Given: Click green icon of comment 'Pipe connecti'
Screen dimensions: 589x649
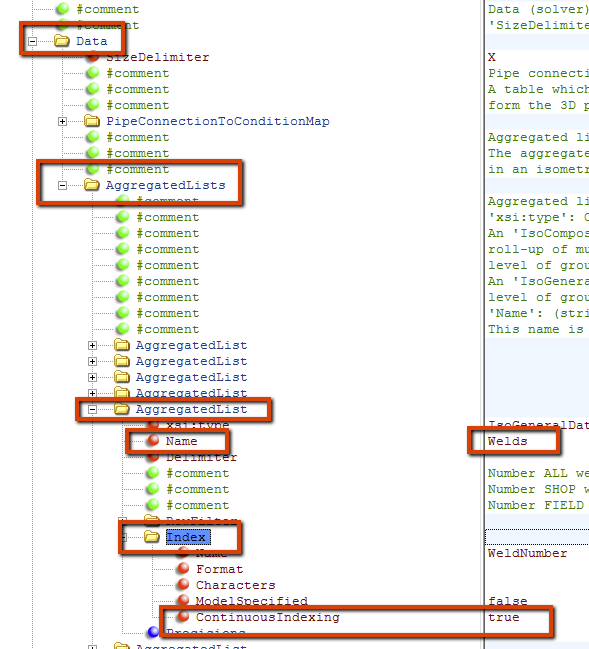Looking at the screenshot, I should (x=93, y=73).
